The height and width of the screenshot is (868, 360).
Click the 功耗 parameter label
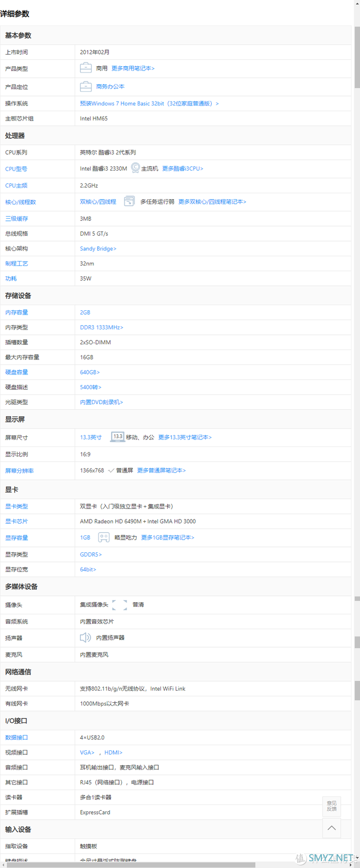click(x=11, y=279)
